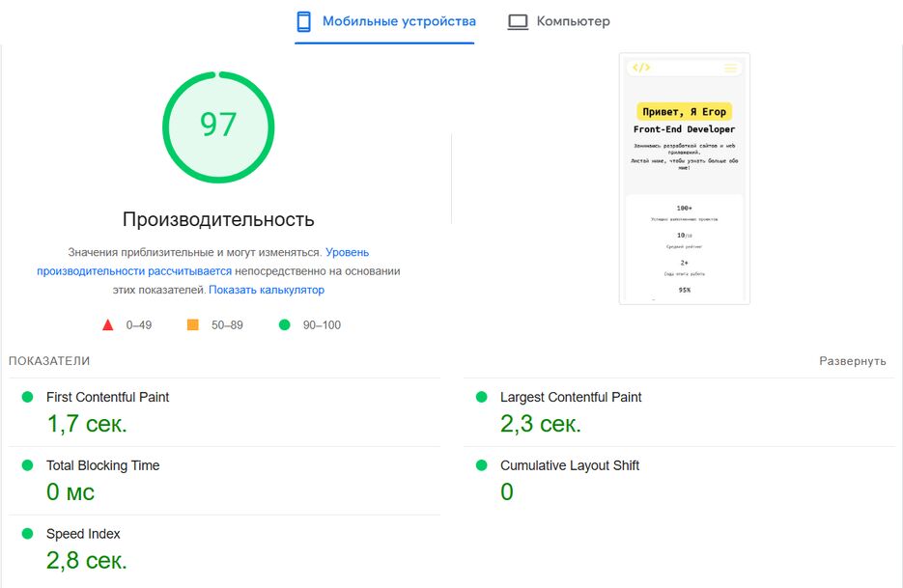
Task: Open the mobile page screenshot thumbnail
Action: coord(684,179)
